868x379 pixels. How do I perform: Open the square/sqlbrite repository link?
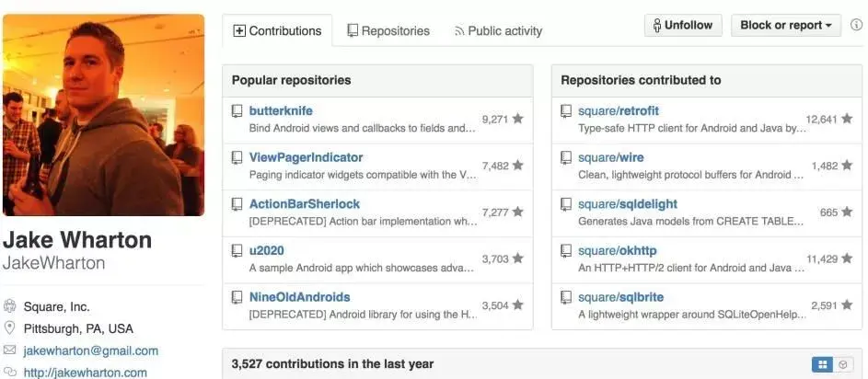pyautogui.click(x=620, y=297)
